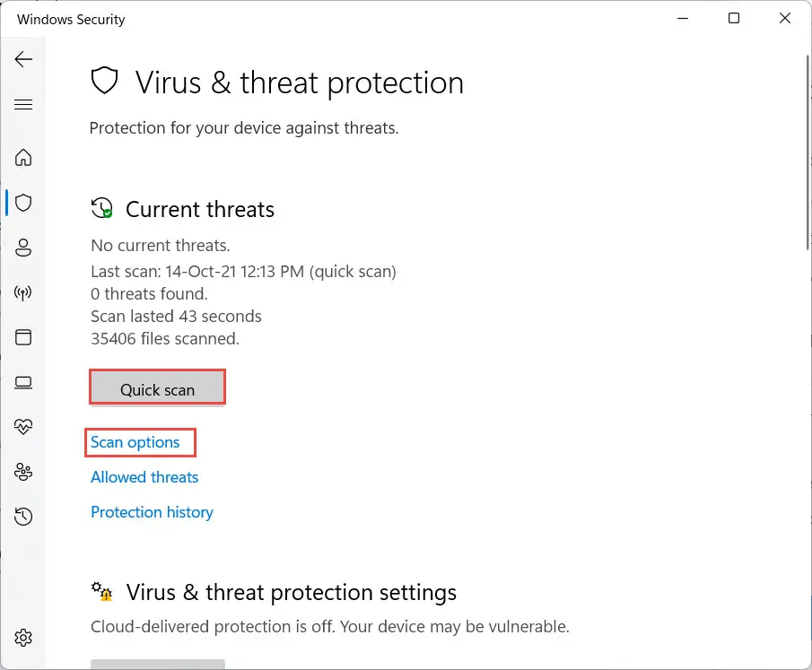The width and height of the screenshot is (812, 670).
Task: Open App & browser control icon
Action: (23, 337)
